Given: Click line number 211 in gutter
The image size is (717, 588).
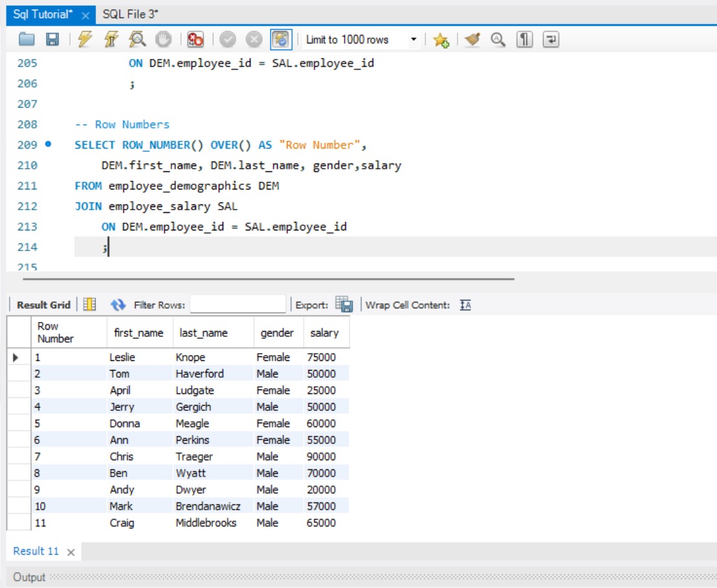Looking at the screenshot, I should pos(27,186).
